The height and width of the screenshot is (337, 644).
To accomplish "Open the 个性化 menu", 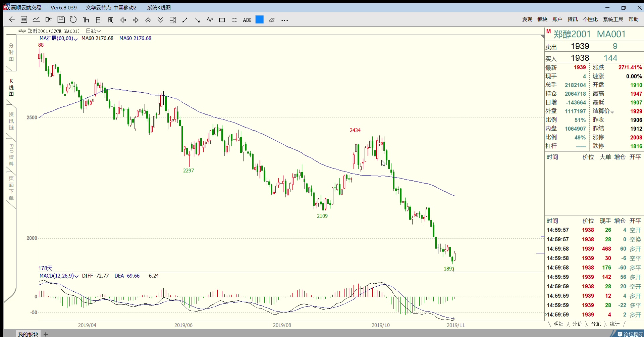I will 590,19.
